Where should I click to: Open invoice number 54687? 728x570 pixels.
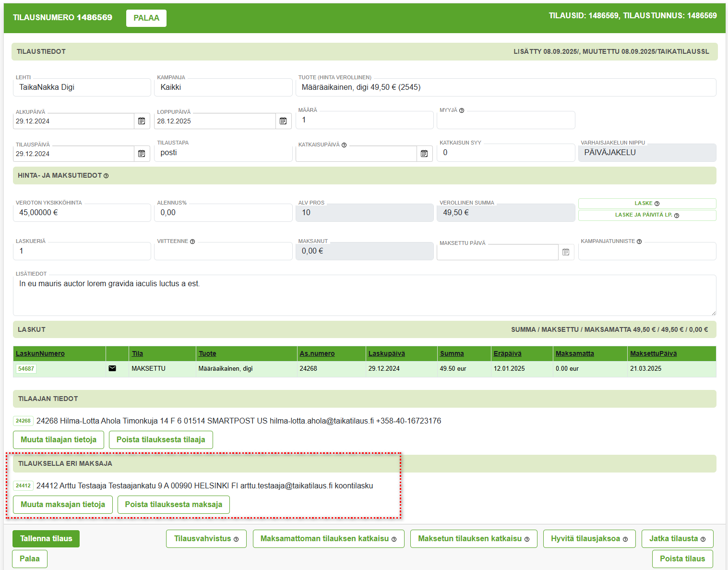click(26, 369)
